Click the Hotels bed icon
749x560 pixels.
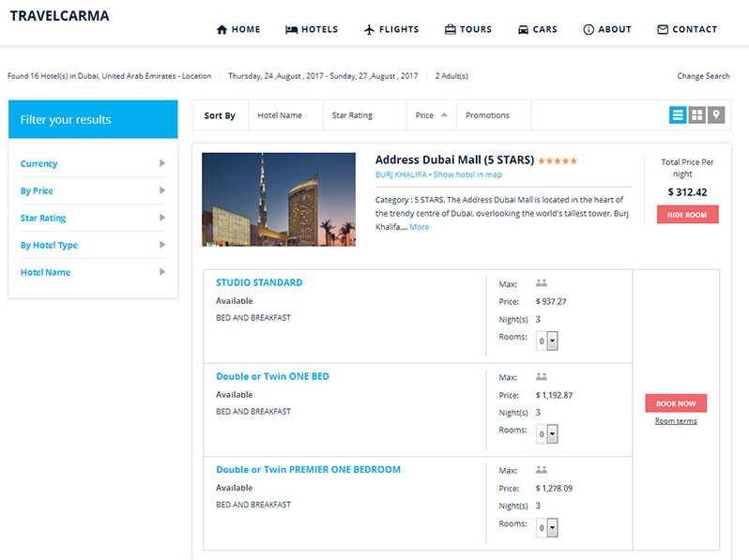(291, 30)
